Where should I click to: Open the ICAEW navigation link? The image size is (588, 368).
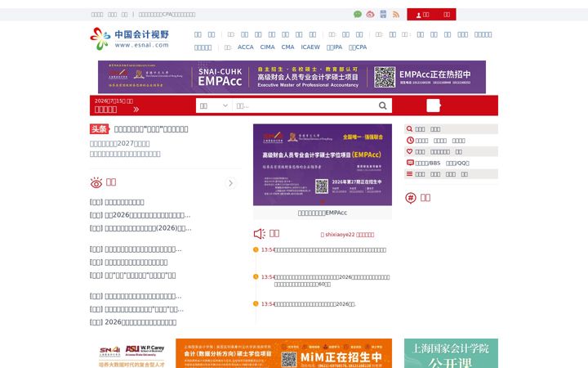tap(310, 47)
